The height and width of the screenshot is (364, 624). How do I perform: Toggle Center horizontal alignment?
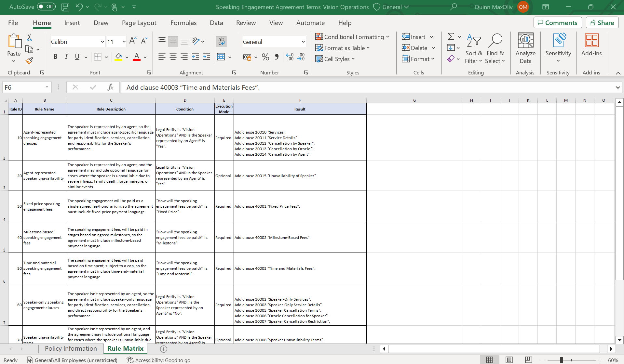pos(173,57)
